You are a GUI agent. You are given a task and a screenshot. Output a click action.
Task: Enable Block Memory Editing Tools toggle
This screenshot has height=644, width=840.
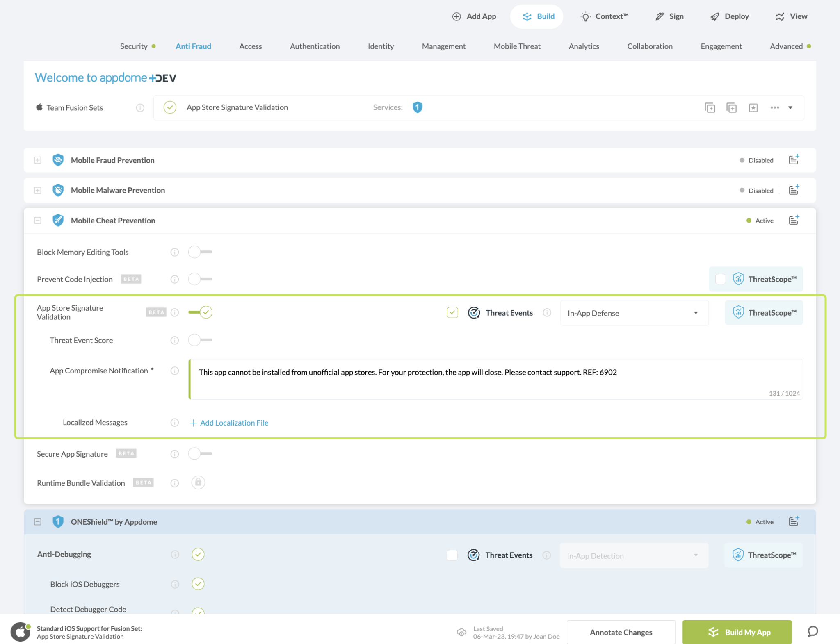tap(200, 252)
